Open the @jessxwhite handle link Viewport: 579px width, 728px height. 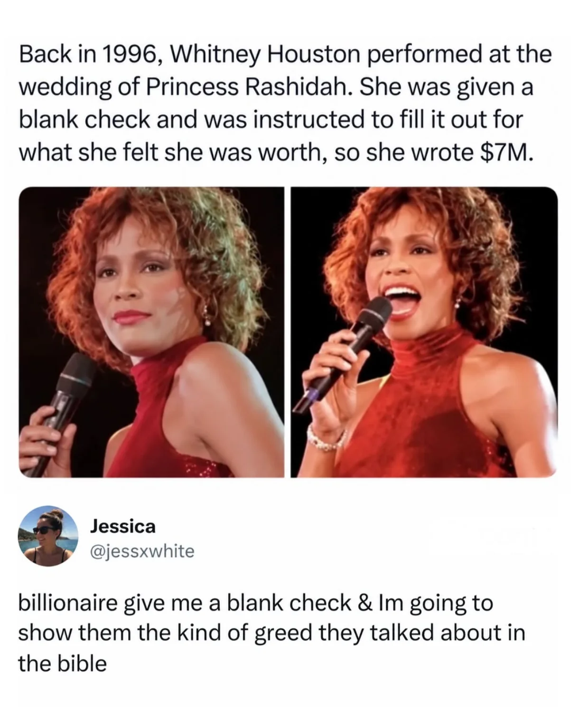pos(142,551)
